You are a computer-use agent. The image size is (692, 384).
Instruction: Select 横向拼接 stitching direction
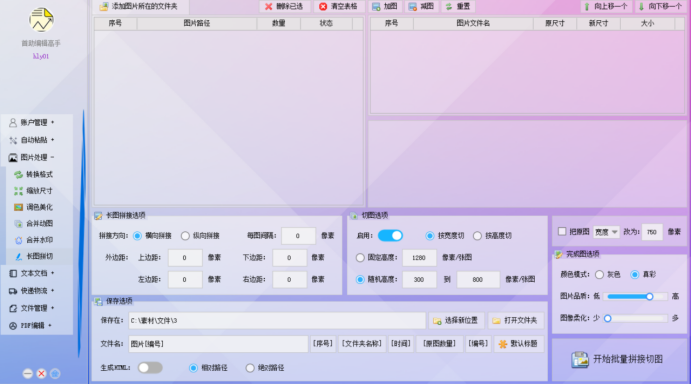pyautogui.click(x=137, y=236)
